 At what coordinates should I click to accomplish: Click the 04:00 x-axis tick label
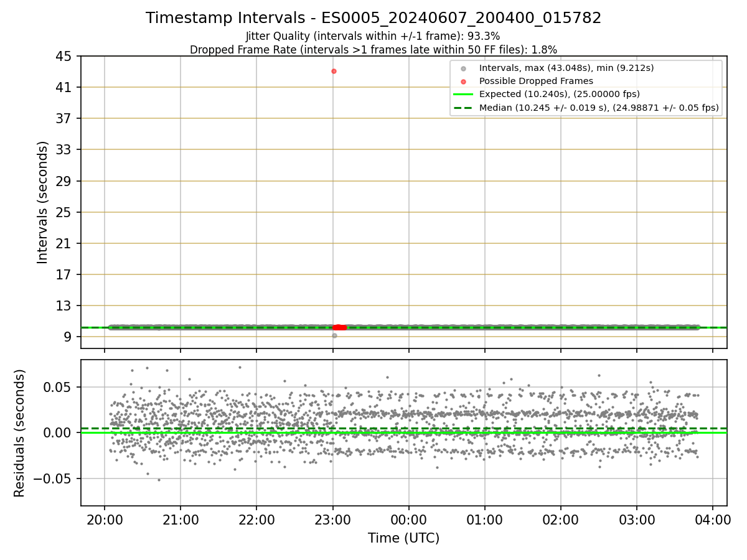coord(713,519)
